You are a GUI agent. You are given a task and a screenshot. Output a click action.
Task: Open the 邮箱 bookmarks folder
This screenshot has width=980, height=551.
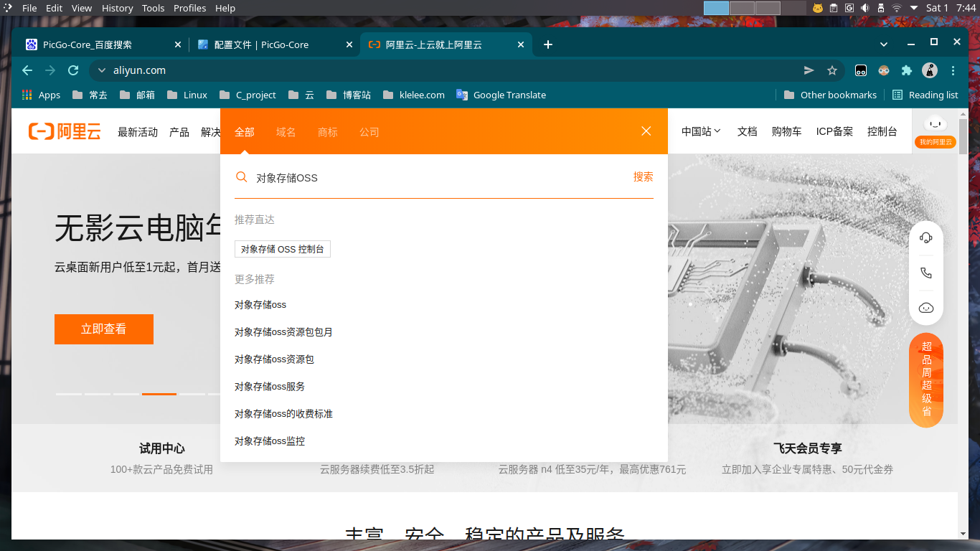tap(136, 95)
